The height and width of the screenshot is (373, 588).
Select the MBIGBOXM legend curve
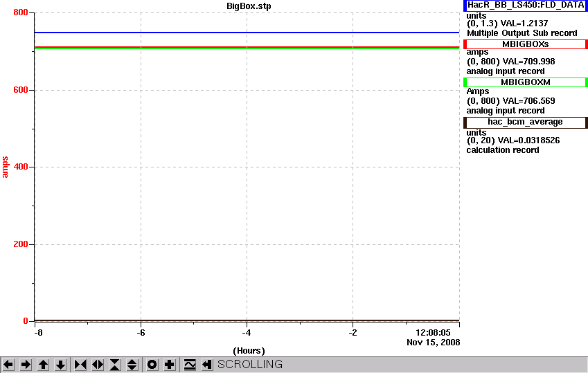click(x=526, y=82)
